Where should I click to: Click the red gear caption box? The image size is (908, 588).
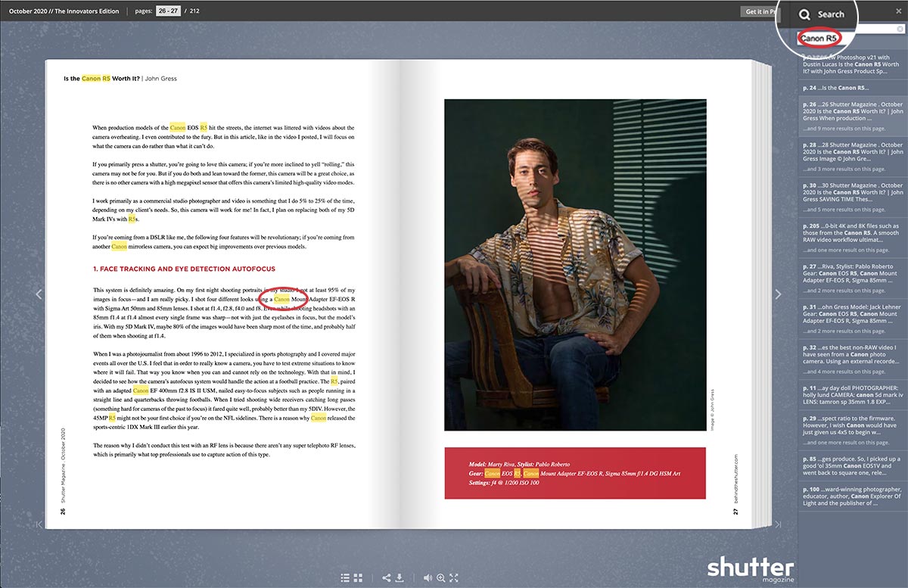click(x=575, y=473)
